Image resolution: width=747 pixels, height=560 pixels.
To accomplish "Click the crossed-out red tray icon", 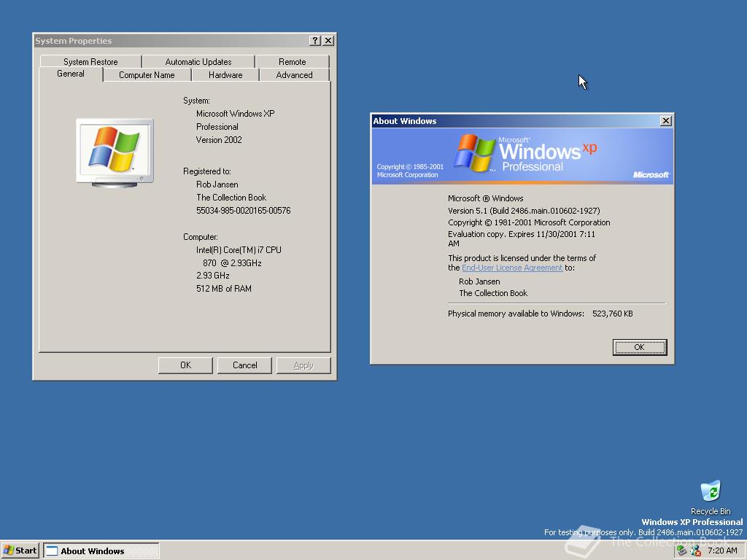I will (695, 551).
